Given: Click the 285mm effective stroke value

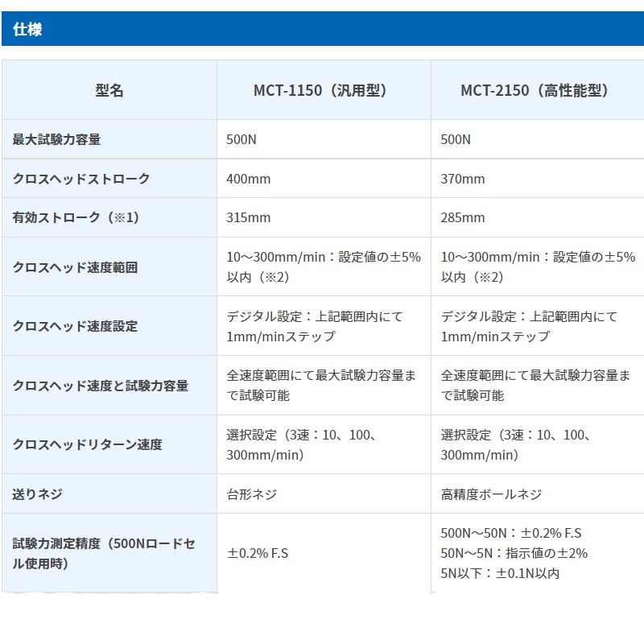Looking at the screenshot, I should (x=462, y=217).
